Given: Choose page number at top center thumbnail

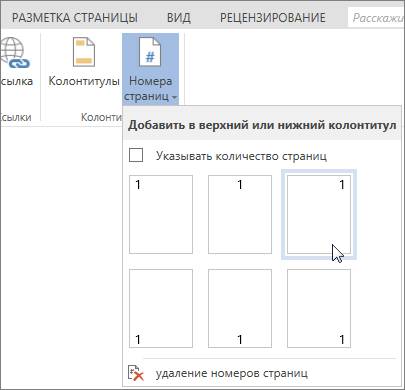Looking at the screenshot, I should pos(240,214).
